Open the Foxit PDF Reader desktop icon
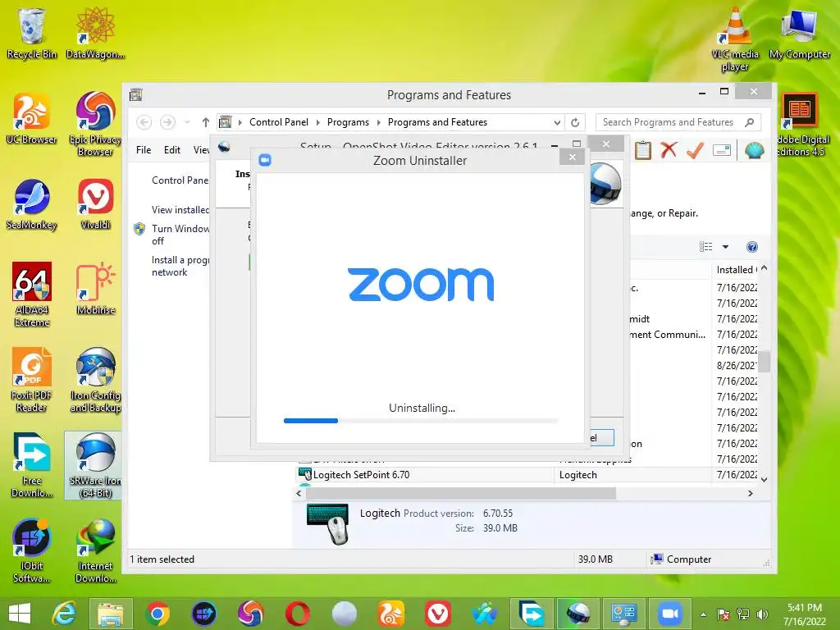 click(x=31, y=381)
